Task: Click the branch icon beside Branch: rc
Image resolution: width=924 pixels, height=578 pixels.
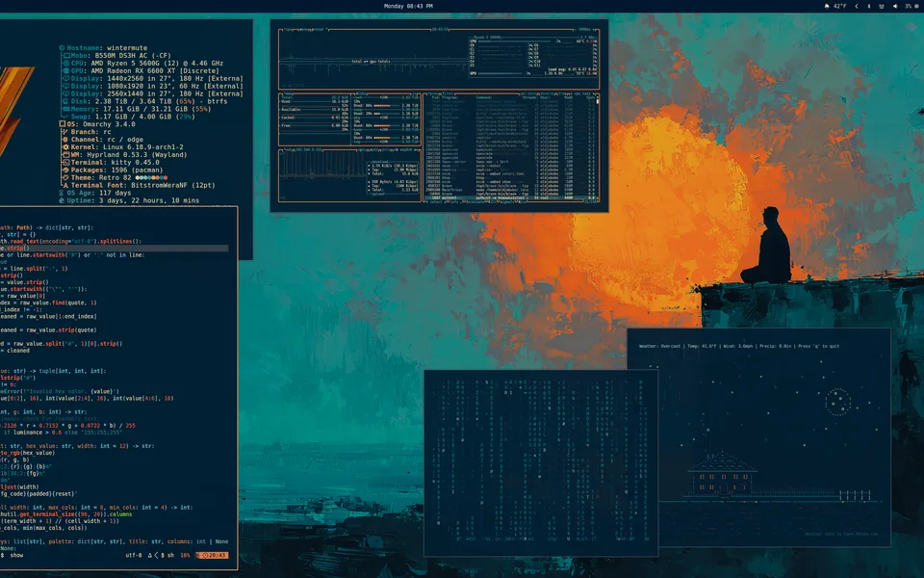Action: (64, 132)
